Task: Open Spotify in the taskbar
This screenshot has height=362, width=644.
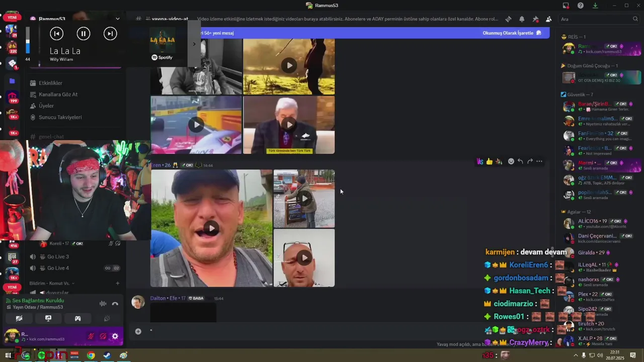Action: [x=42, y=355]
